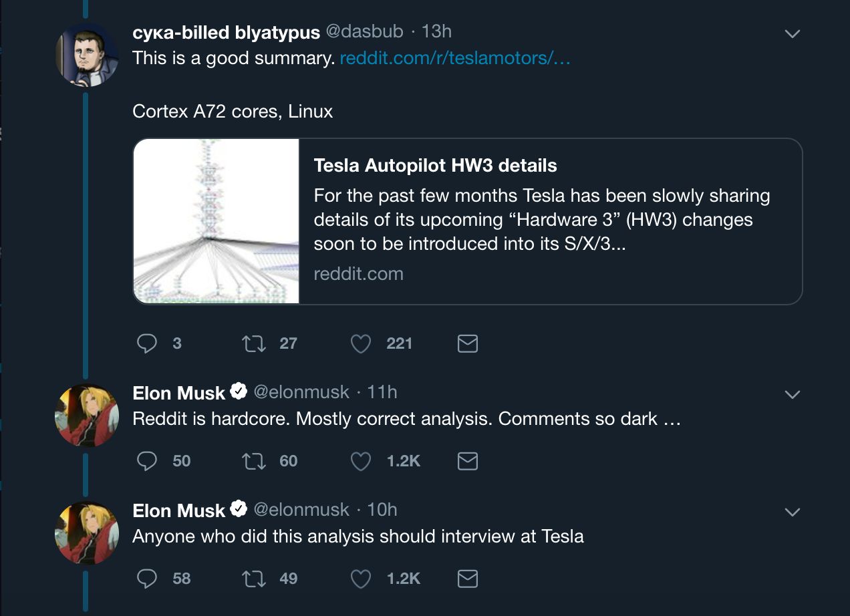Reply to the Tesla Autopilot HW3 tweet
The width and height of the screenshot is (850, 616).
point(147,343)
